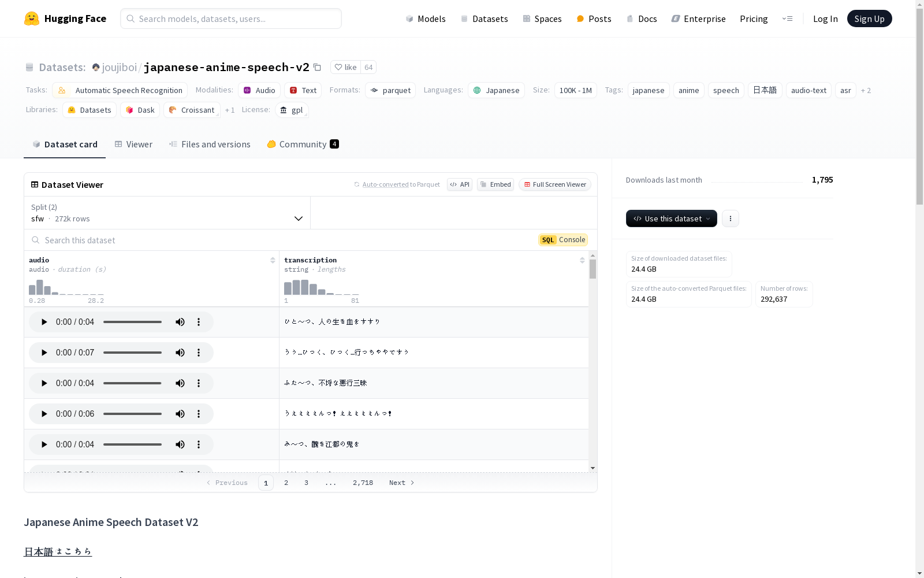924x578 pixels.
Task: Open more options on third audio player
Action: pos(199,383)
